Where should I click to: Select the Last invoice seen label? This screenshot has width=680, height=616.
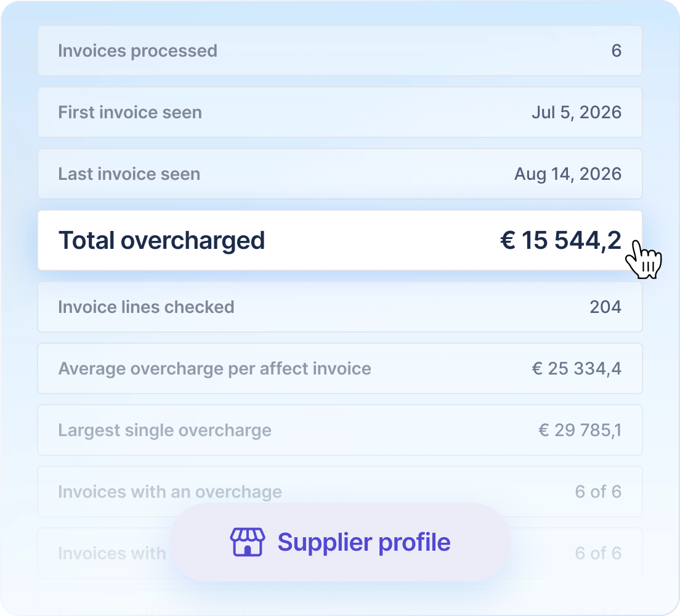click(129, 174)
